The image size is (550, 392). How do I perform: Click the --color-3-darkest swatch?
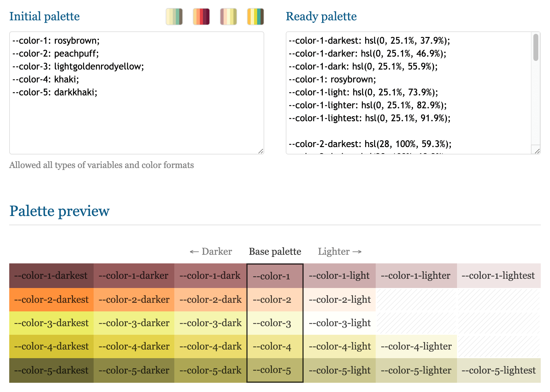click(51, 323)
